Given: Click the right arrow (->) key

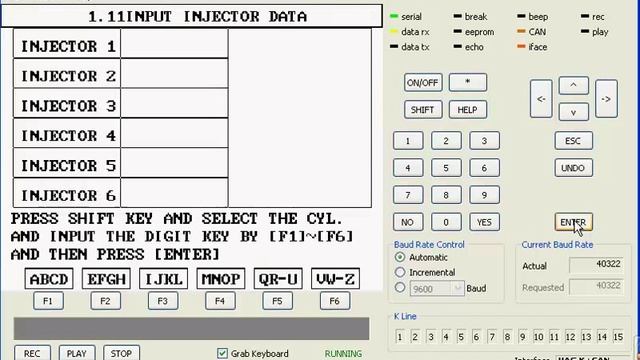Looking at the screenshot, I should click(x=606, y=99).
